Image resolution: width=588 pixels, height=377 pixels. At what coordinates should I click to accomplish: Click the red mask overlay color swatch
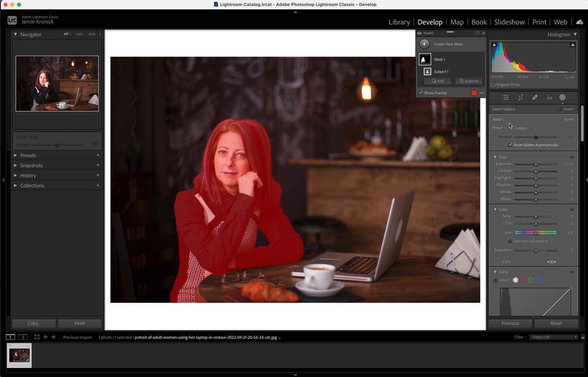(474, 93)
